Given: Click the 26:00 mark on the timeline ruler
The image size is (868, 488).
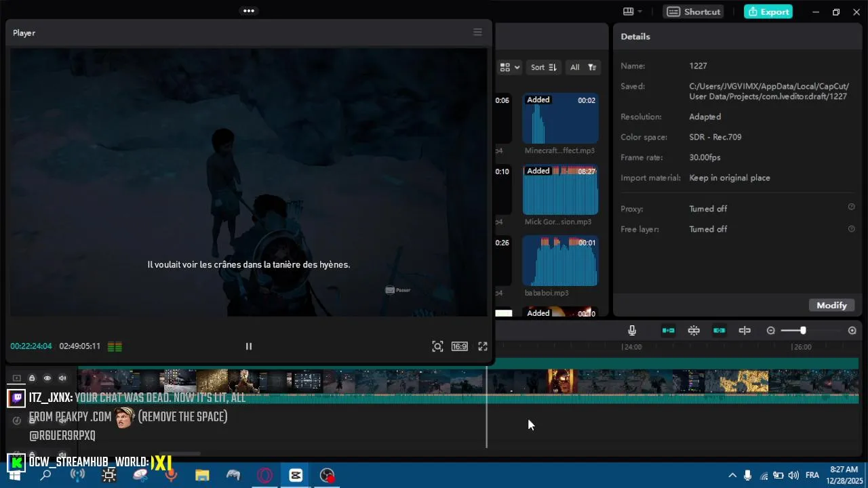Looking at the screenshot, I should click(802, 346).
